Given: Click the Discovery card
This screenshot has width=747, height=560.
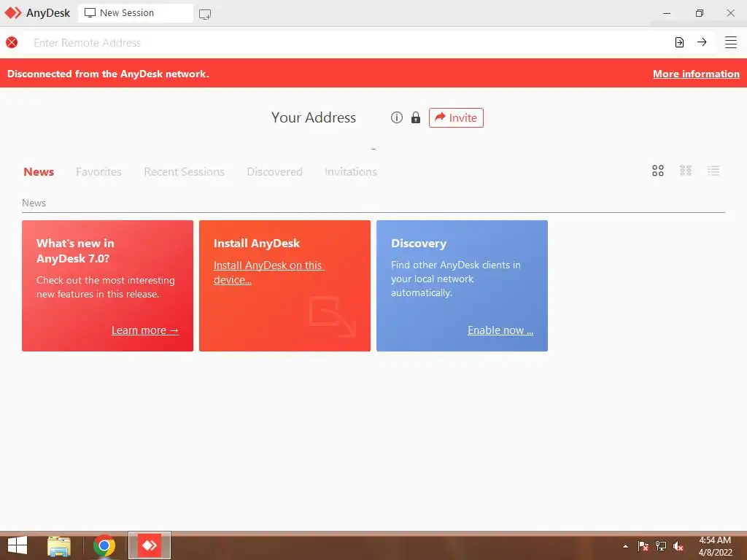Looking at the screenshot, I should coord(462,286).
